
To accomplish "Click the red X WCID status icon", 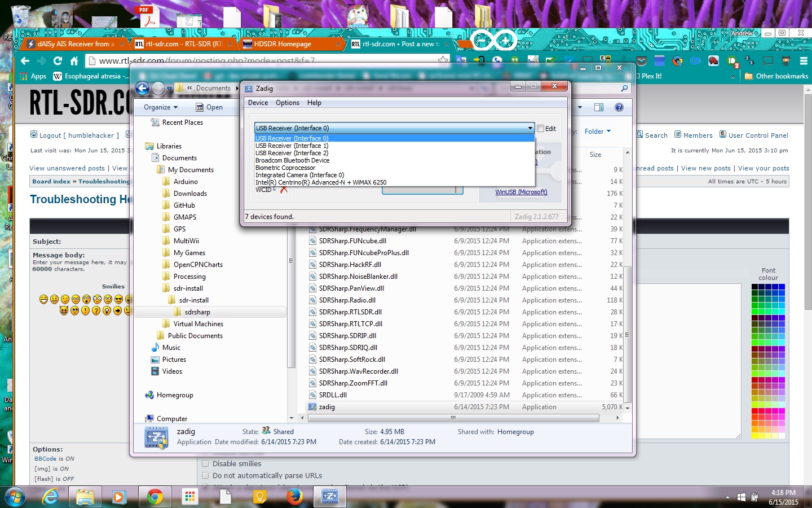I will [x=284, y=190].
